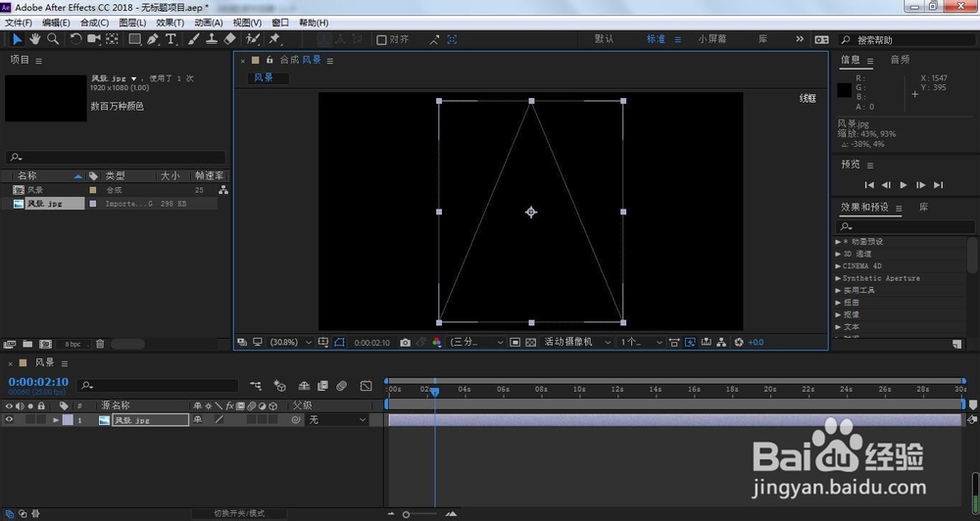980x521 pixels.
Task: Click the 切换开关/模式 button
Action: coord(239,513)
